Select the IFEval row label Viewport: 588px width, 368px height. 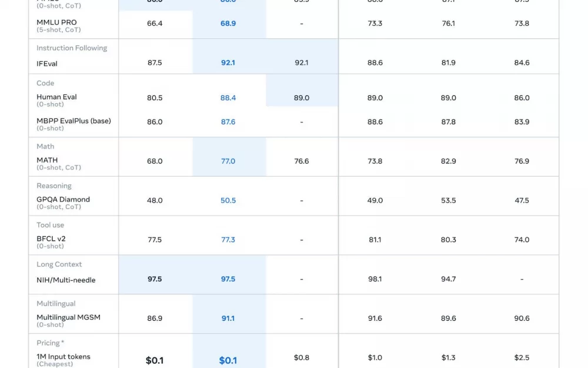47,64
